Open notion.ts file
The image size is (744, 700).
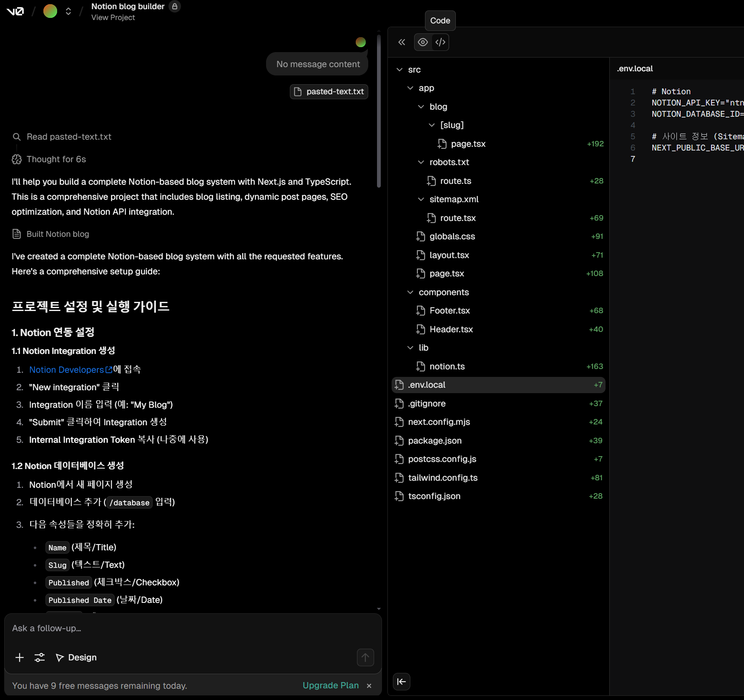coord(498,366)
